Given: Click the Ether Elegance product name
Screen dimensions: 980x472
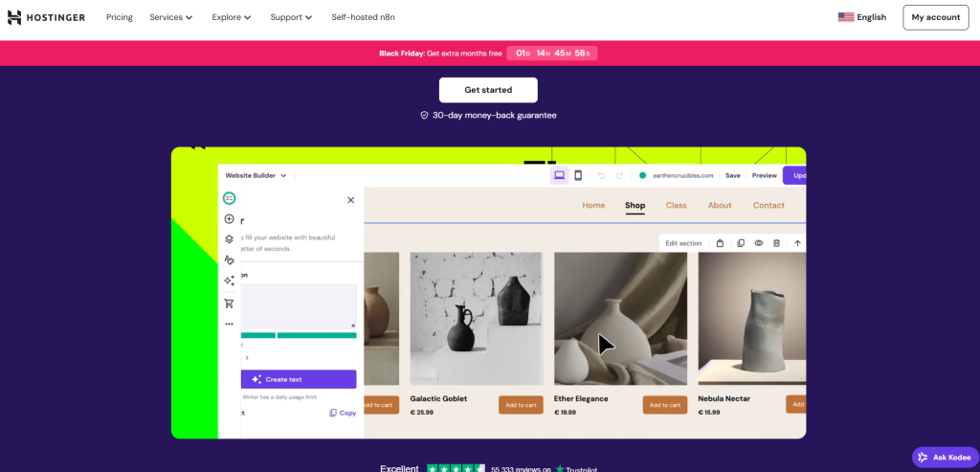Looking at the screenshot, I should coord(581,399).
